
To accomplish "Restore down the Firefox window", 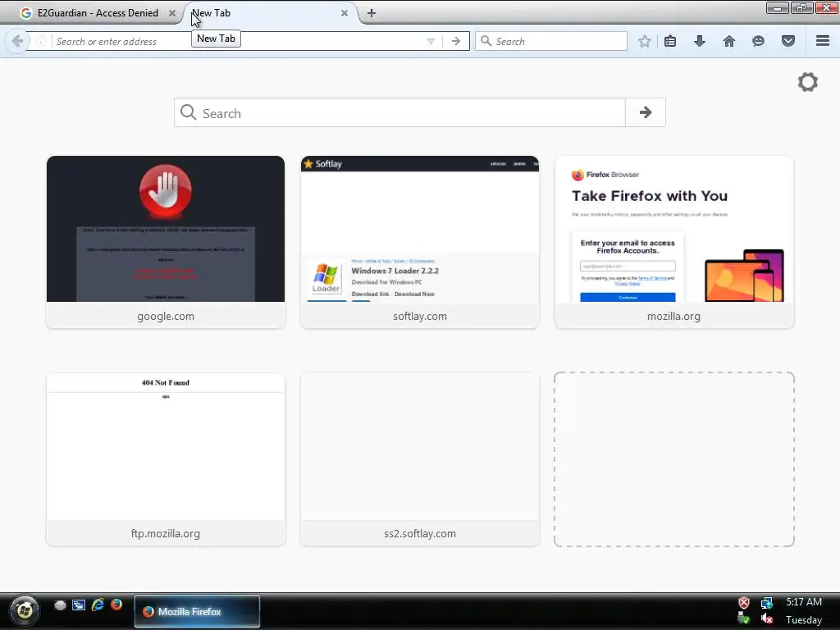I will click(x=802, y=7).
